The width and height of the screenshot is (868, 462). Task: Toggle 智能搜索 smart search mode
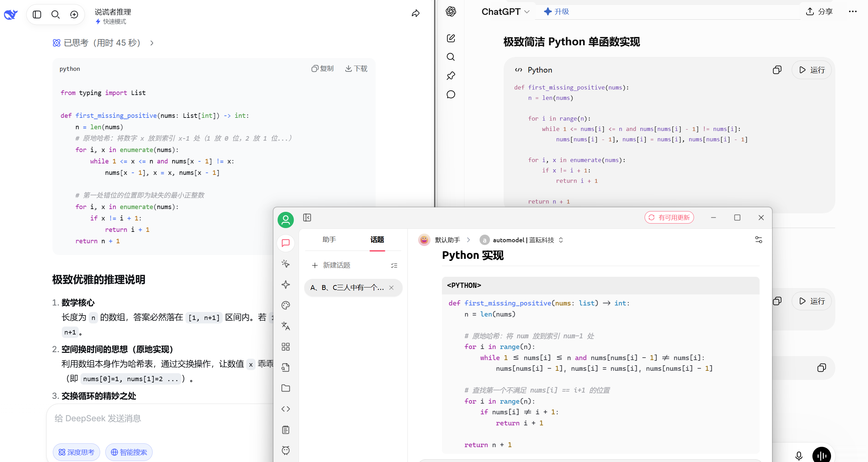pos(129,452)
